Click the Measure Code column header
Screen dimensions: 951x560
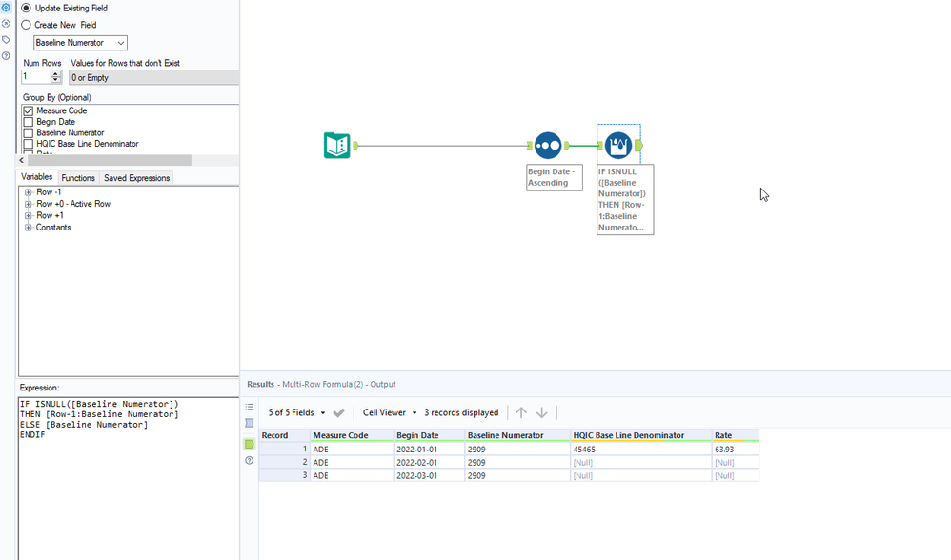[352, 435]
